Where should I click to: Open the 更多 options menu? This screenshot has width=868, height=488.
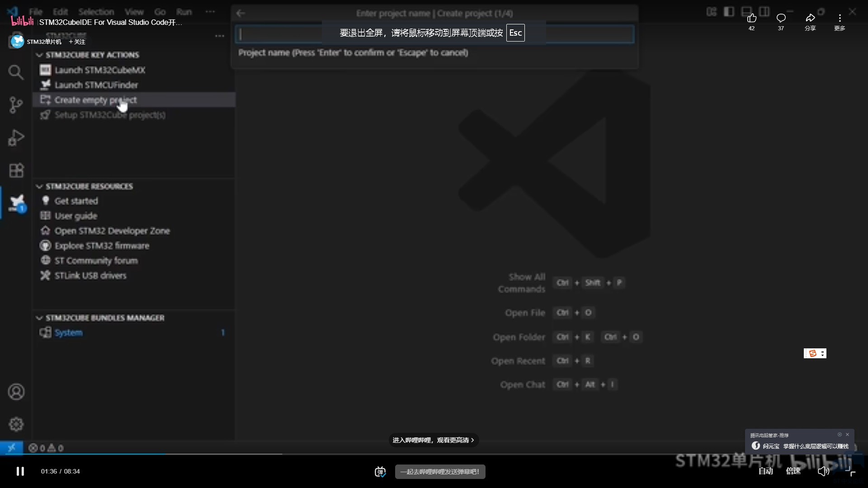coord(840,22)
